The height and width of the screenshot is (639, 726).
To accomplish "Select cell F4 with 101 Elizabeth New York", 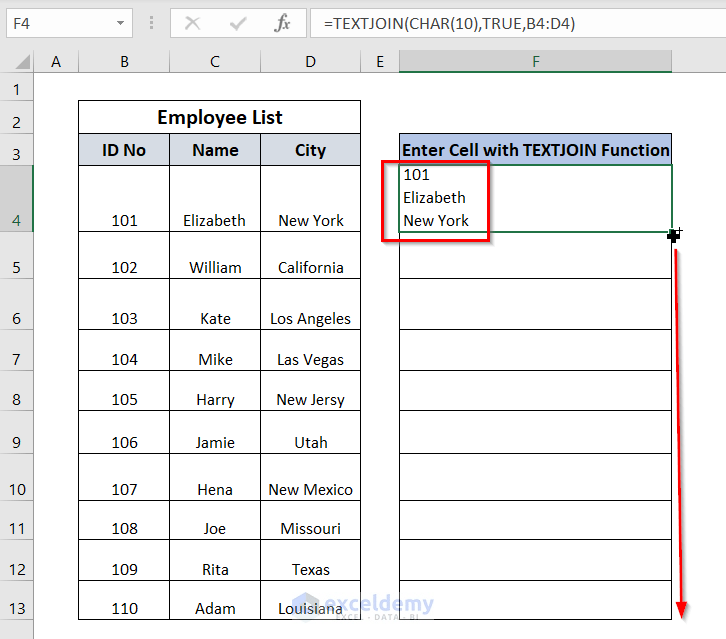I will (535, 198).
